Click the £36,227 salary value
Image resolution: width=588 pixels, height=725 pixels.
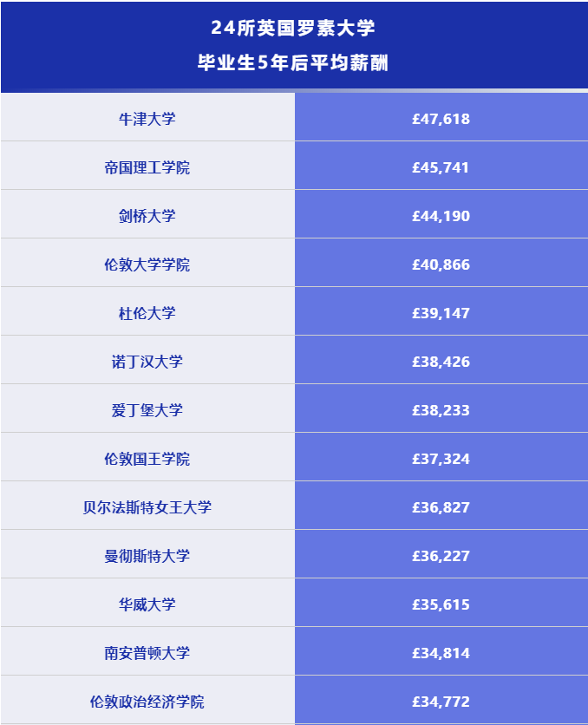click(x=441, y=556)
